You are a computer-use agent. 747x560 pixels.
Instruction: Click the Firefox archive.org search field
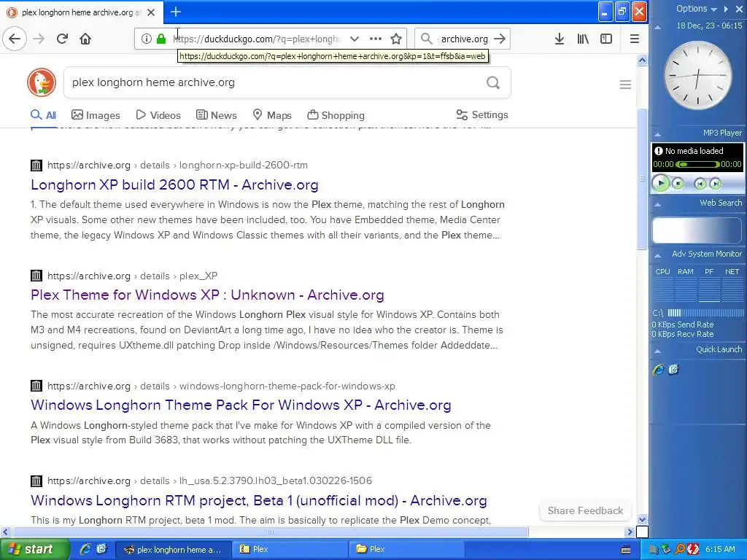tap(465, 39)
